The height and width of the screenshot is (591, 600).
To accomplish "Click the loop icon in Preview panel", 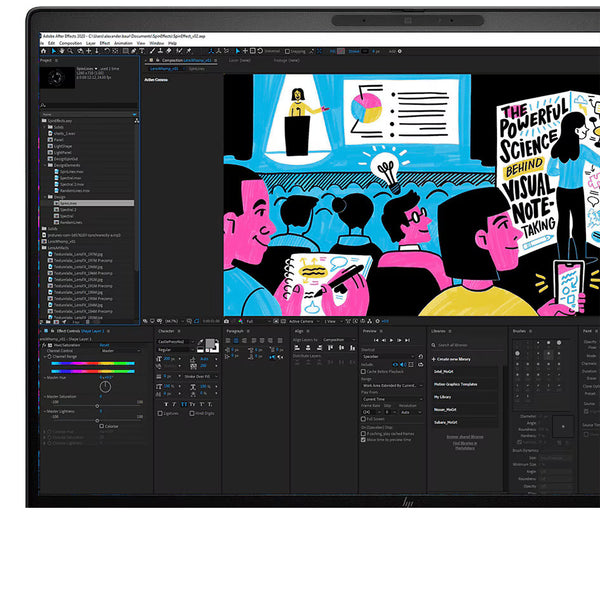I will pyautogui.click(x=421, y=365).
